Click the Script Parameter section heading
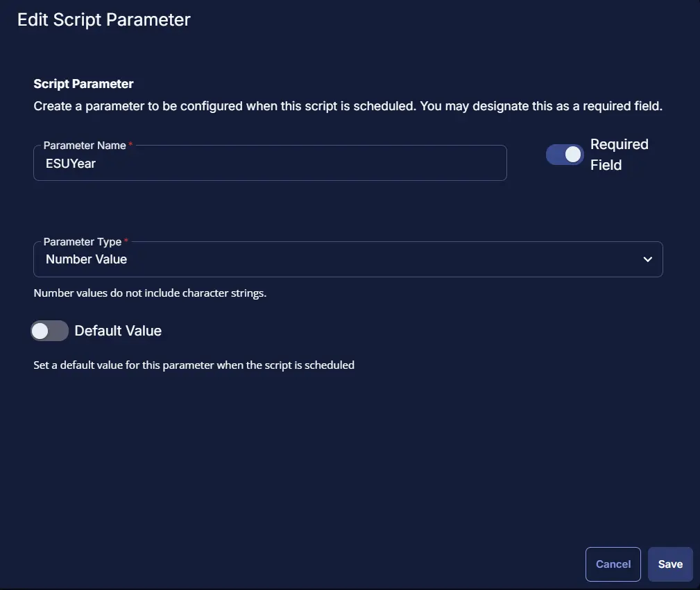 pos(83,84)
